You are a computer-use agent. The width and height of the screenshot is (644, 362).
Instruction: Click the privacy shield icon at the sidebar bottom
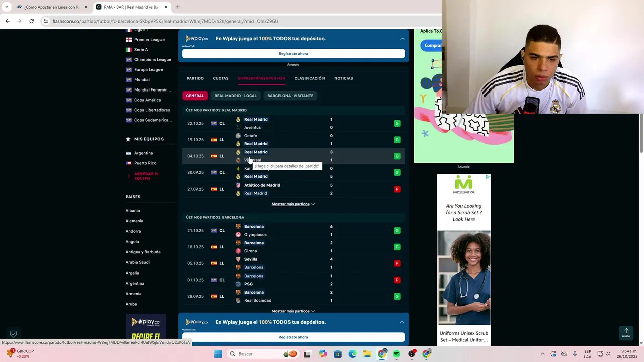pos(14,334)
